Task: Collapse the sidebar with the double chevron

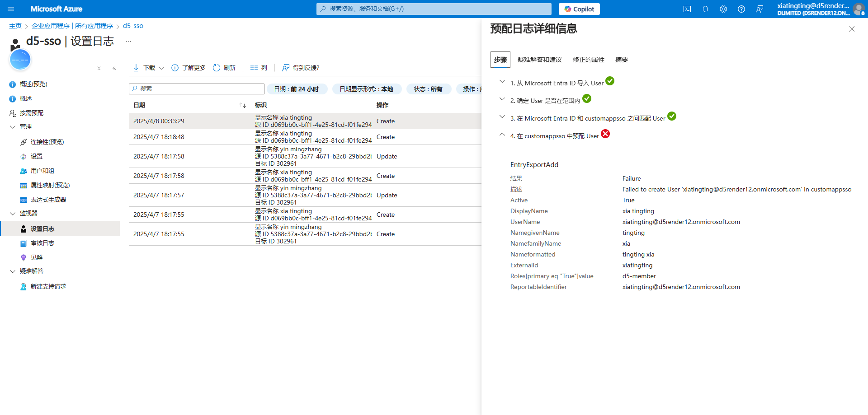Action: tap(114, 68)
